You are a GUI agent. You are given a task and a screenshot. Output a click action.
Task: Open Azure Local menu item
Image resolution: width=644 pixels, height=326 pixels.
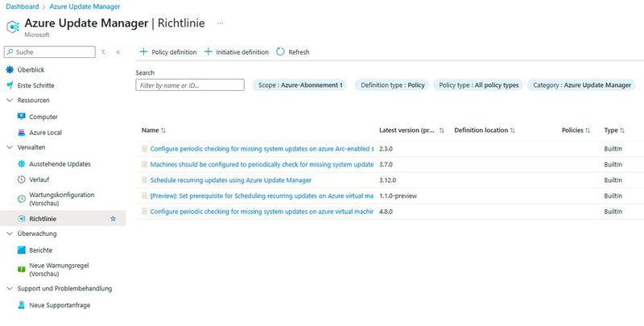coord(45,133)
